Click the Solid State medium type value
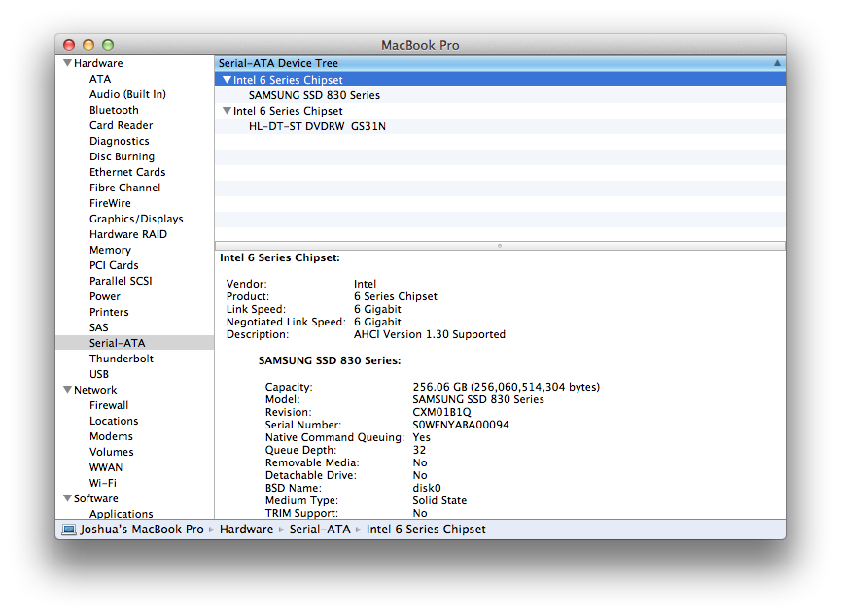The height and width of the screenshot is (616, 841). pos(439,500)
